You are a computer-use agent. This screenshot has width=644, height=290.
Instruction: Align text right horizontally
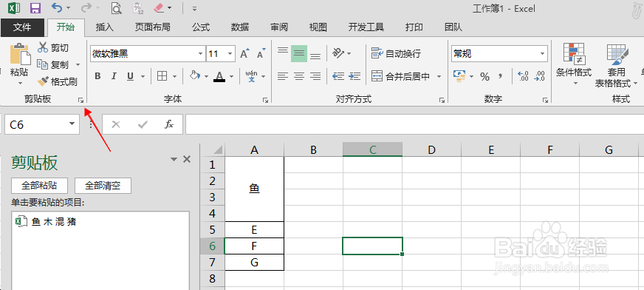click(315, 76)
